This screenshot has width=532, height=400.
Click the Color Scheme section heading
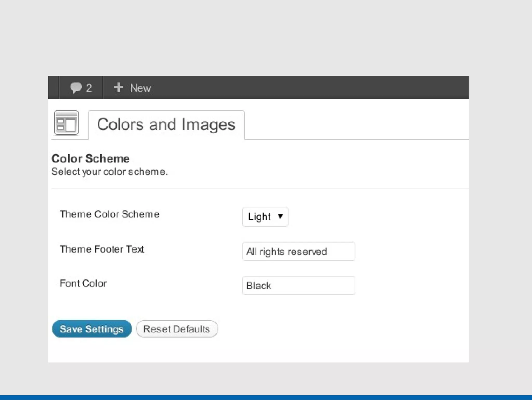[x=90, y=159]
